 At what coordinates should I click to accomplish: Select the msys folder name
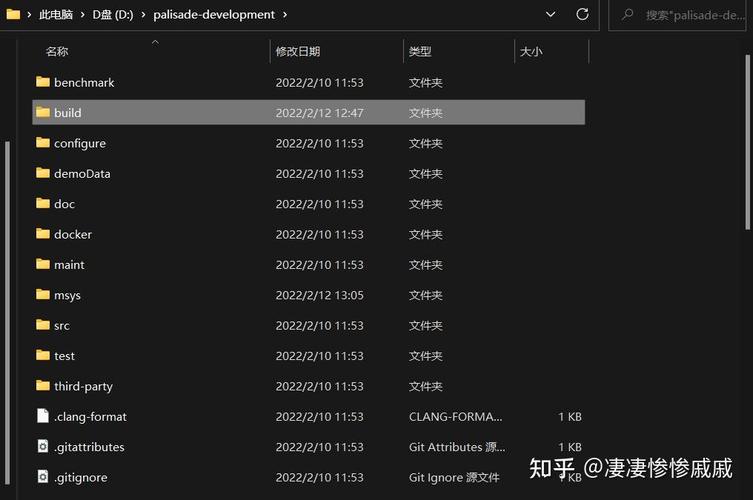point(67,295)
